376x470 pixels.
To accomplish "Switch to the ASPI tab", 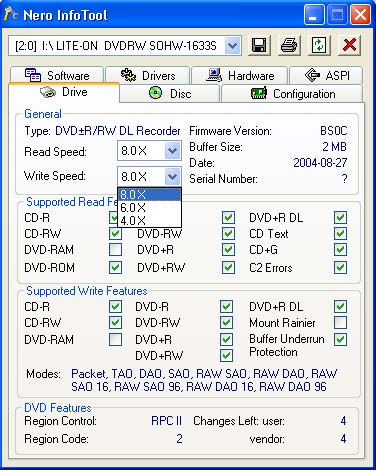I will [x=326, y=75].
